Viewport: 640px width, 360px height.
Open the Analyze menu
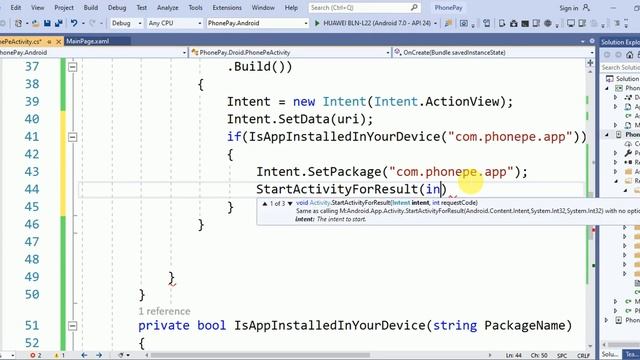click(x=167, y=7)
